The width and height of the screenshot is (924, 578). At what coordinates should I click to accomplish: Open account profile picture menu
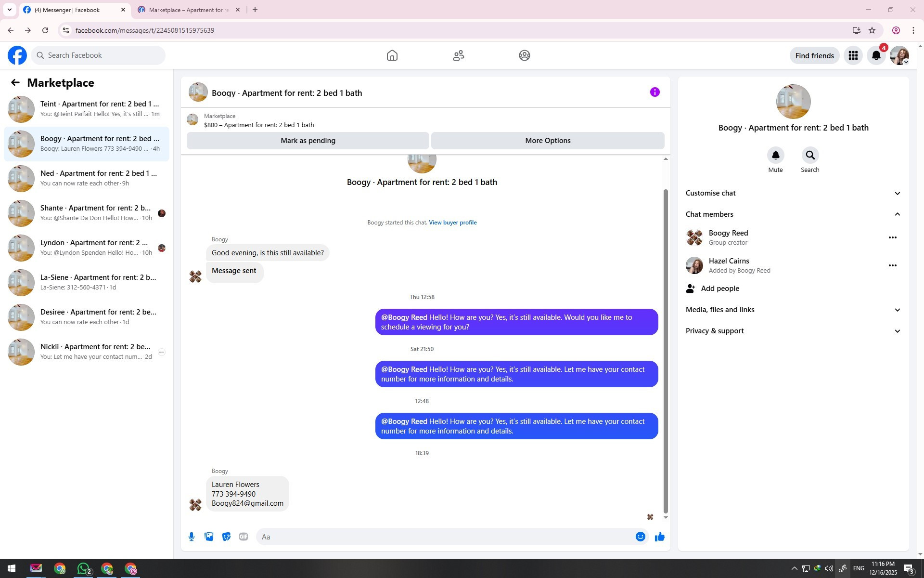point(899,55)
